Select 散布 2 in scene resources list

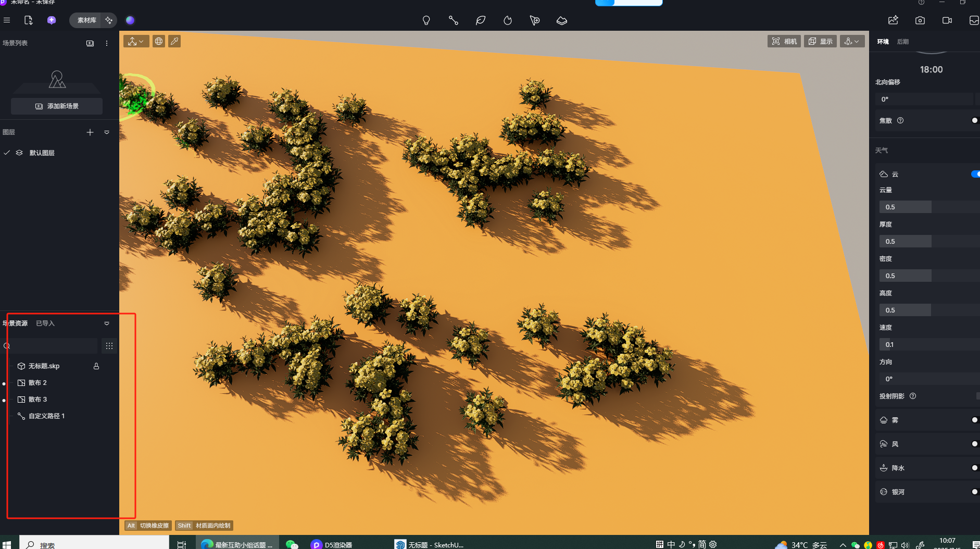click(37, 383)
